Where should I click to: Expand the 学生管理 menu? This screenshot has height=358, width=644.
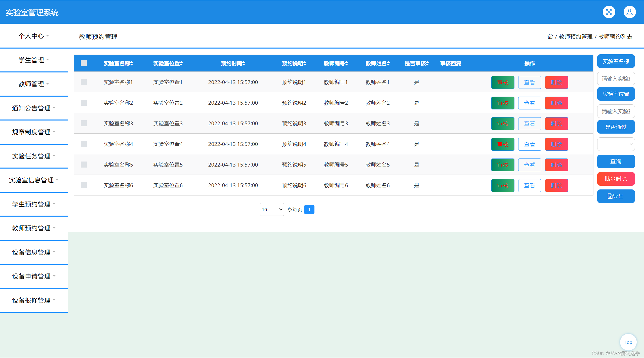click(34, 60)
